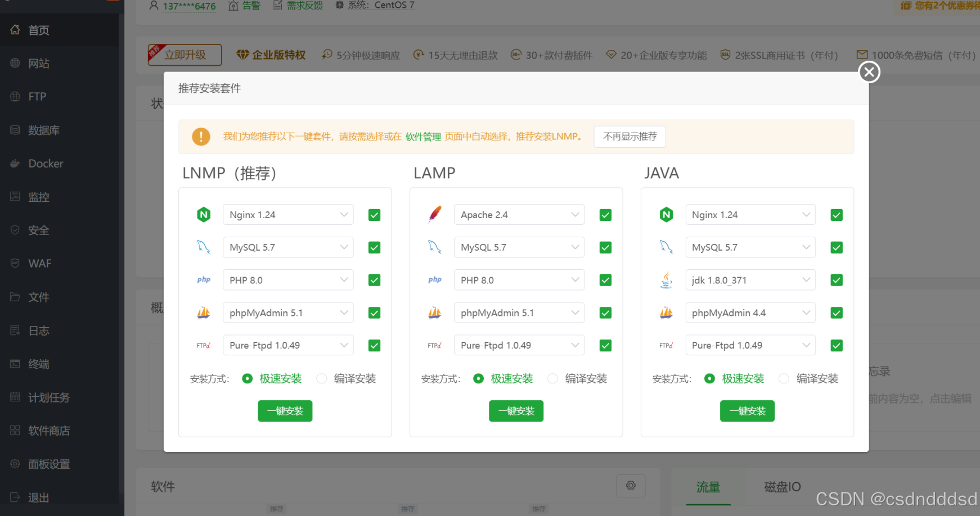This screenshot has height=516, width=980.
Task: Open MySQL 5.7 version dropdown in LNMP
Action: point(288,247)
